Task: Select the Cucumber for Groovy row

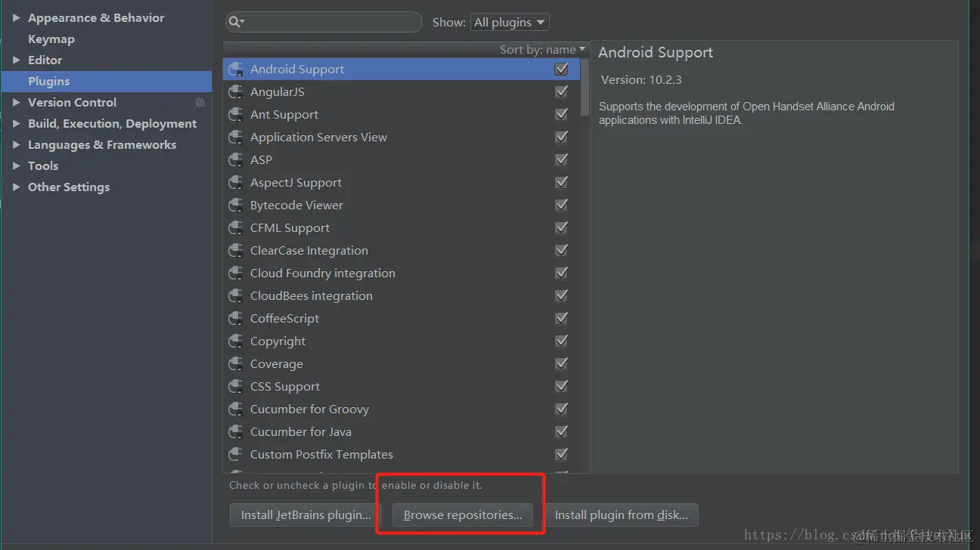Action: 401,409
